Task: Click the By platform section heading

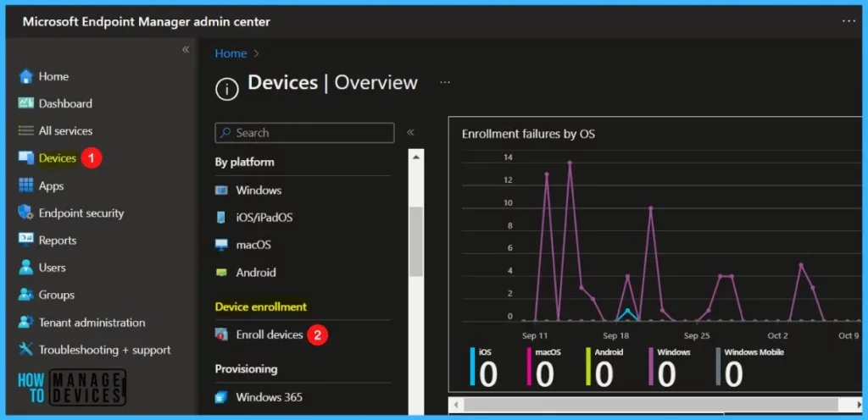Action: 245,163
